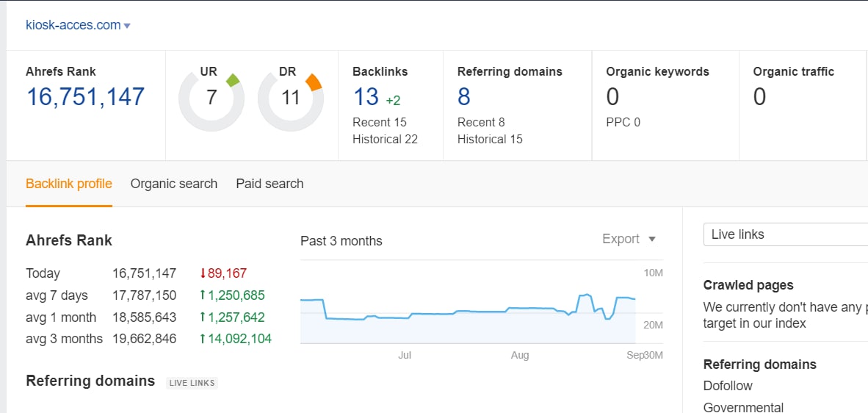The width and height of the screenshot is (868, 413).
Task: Click the 10M label on chart axis
Action: pyautogui.click(x=653, y=273)
